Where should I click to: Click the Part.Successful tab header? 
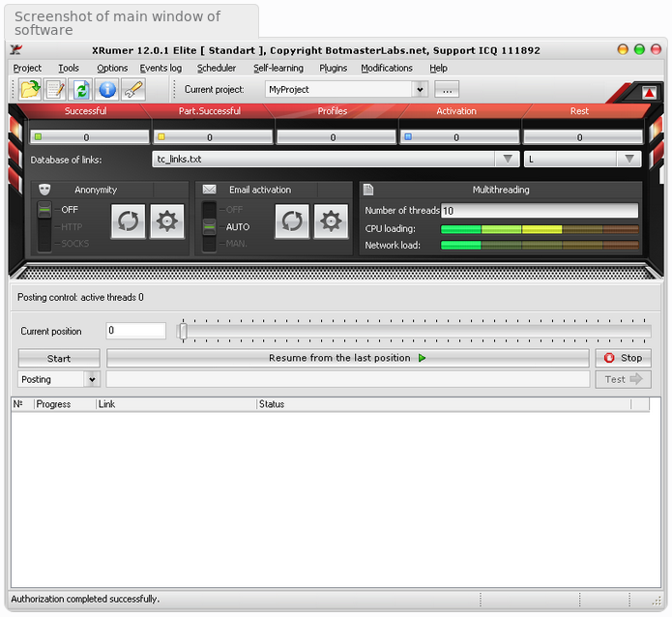[x=210, y=111]
